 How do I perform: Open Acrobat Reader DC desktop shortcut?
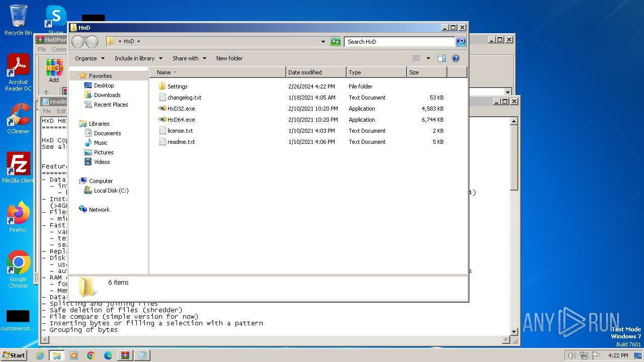(x=18, y=73)
